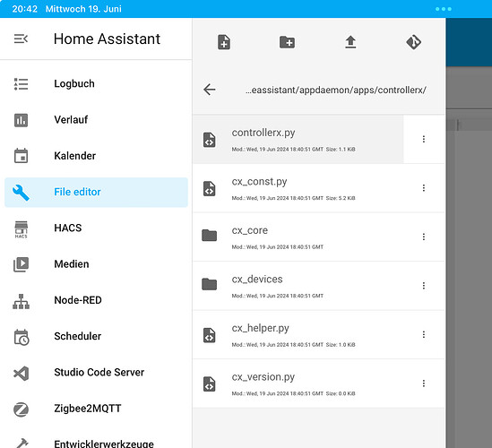Click the cx_helper.py code file icon
The width and height of the screenshot is (492, 448).
(210, 335)
